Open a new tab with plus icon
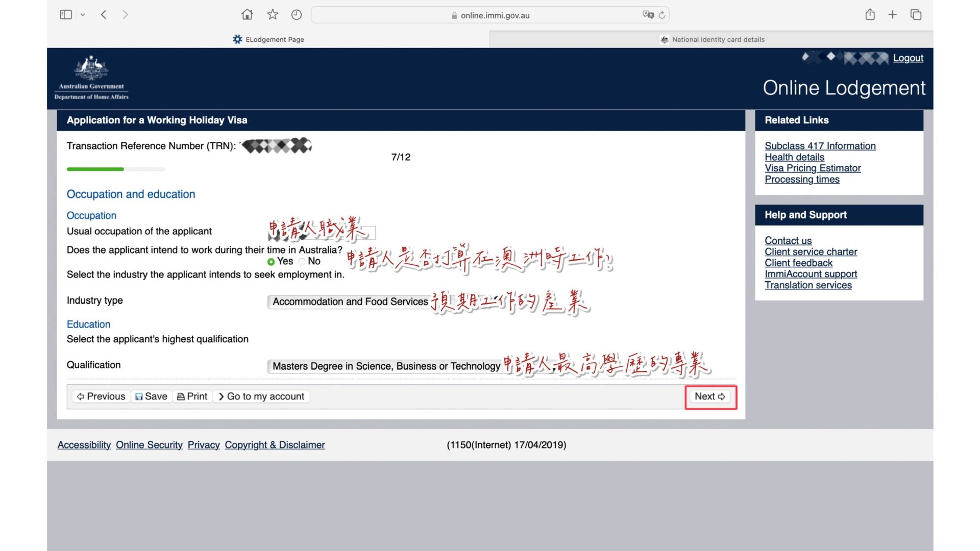The image size is (980, 551). [x=892, y=15]
